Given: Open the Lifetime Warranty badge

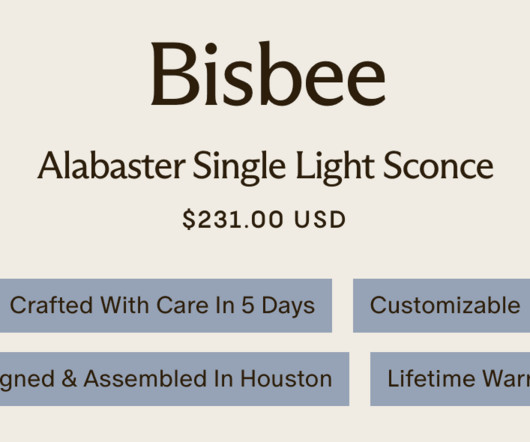Looking at the screenshot, I should tap(450, 379).
